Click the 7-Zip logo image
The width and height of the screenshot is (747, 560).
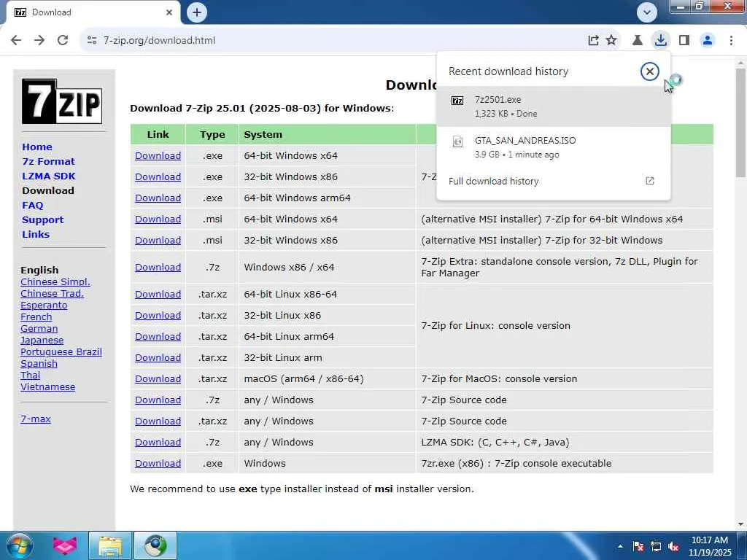62,101
